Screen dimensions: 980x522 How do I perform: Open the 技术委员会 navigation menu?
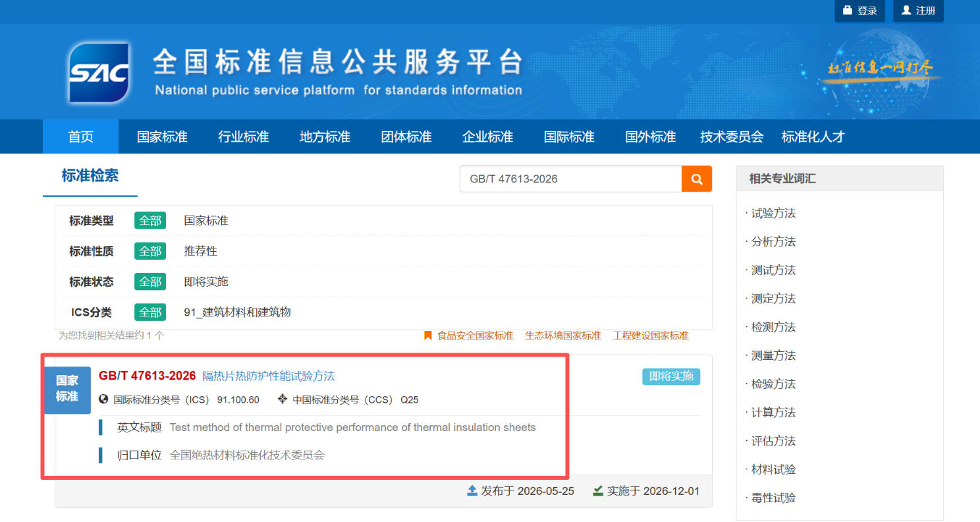click(x=732, y=136)
